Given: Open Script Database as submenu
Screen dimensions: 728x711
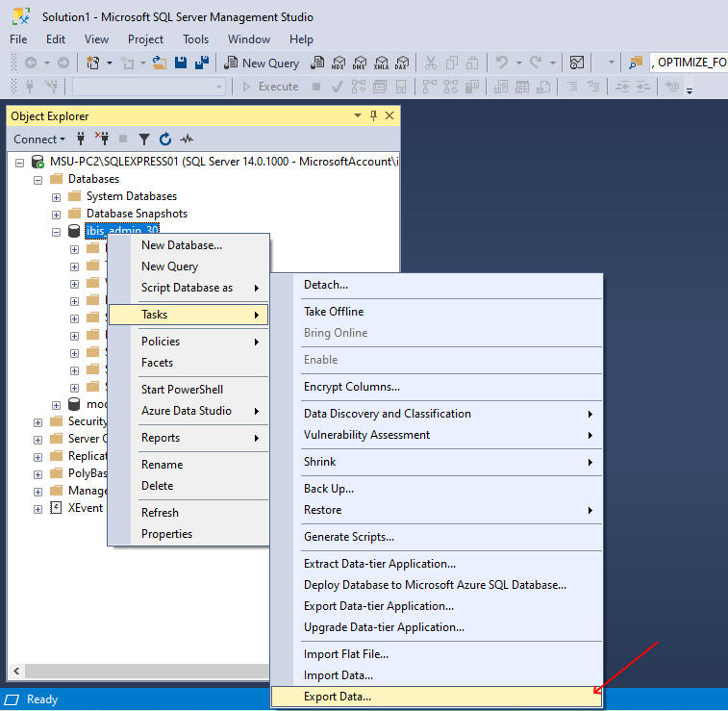Looking at the screenshot, I should tap(188, 288).
